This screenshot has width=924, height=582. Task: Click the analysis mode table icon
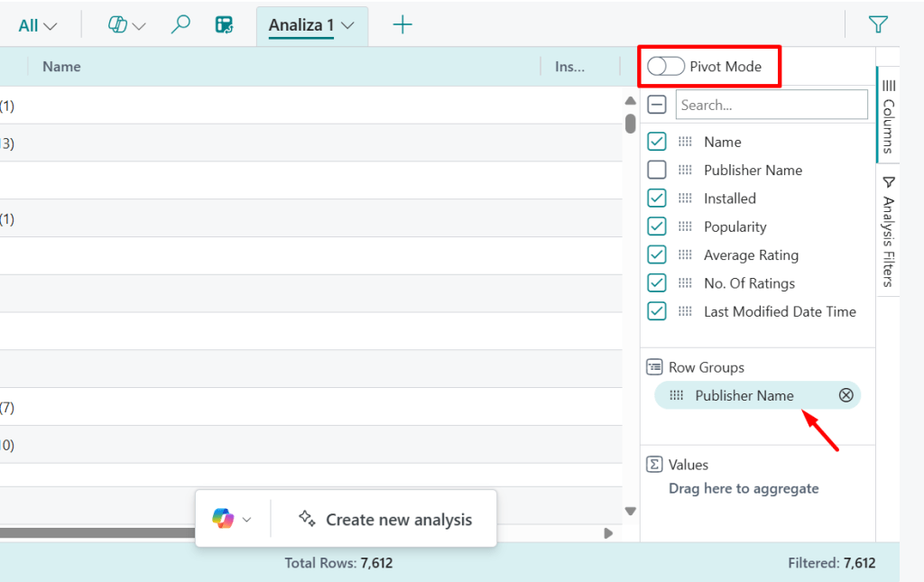coord(225,25)
